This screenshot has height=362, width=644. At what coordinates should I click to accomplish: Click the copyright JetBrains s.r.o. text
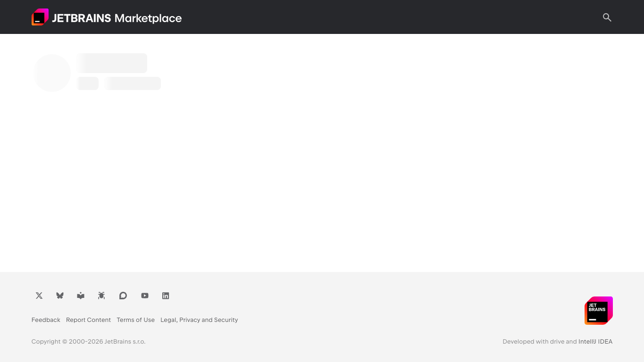click(88, 342)
